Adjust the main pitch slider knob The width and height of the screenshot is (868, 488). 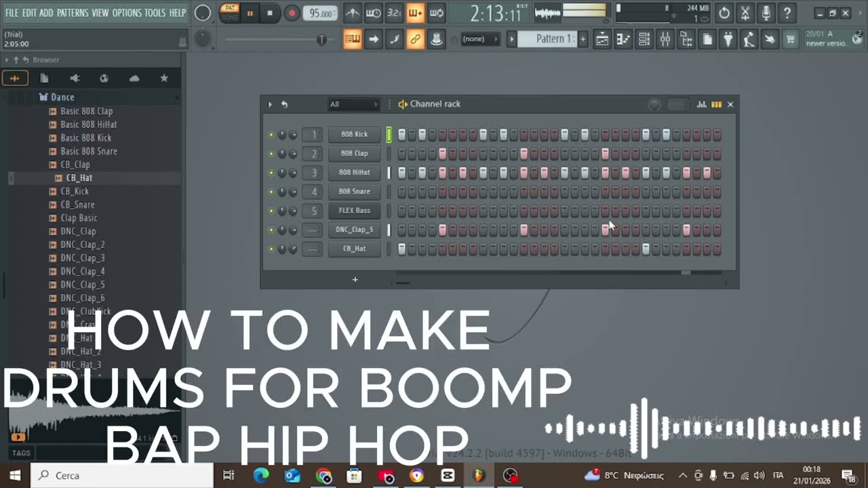321,40
